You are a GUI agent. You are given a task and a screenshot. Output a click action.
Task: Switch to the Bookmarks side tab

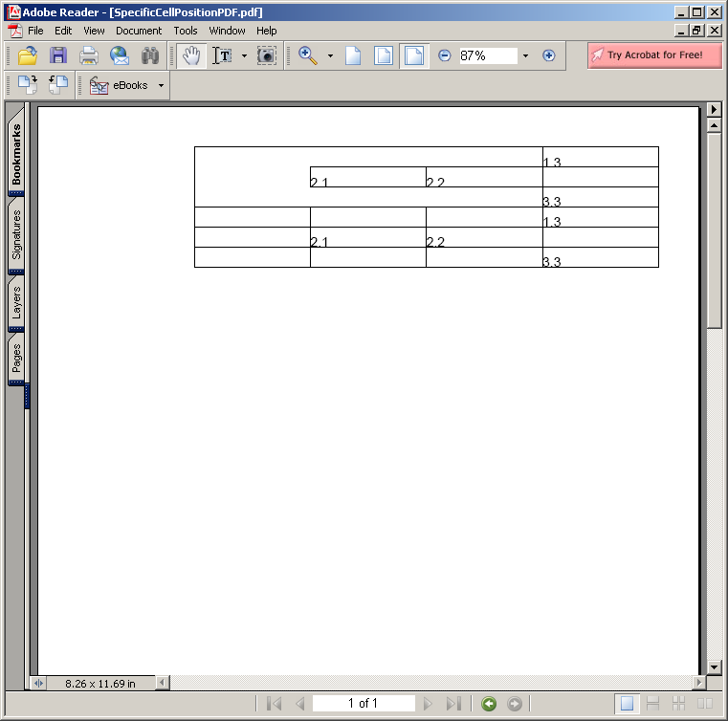[16, 153]
